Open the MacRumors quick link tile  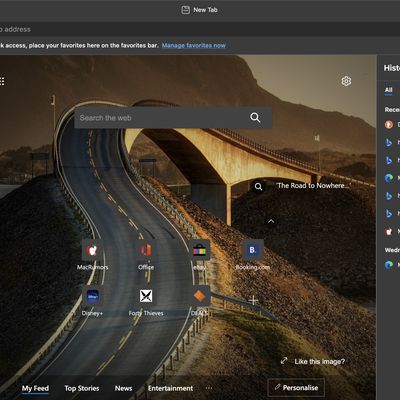coord(92,250)
